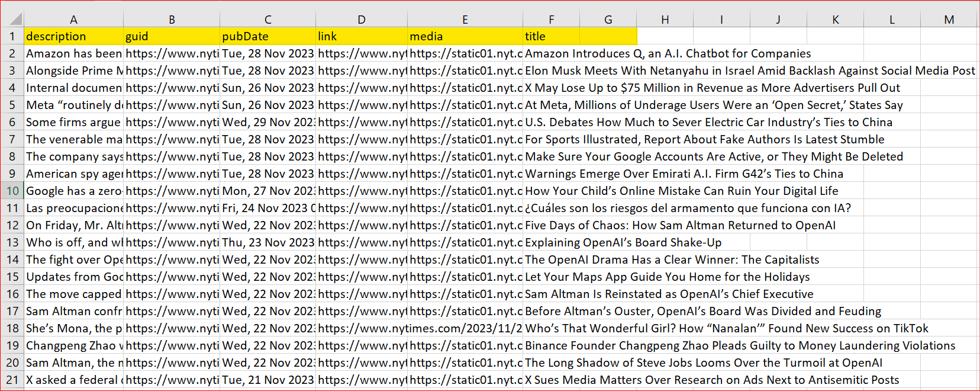
Task: Select column J header
Action: pyautogui.click(x=778, y=20)
